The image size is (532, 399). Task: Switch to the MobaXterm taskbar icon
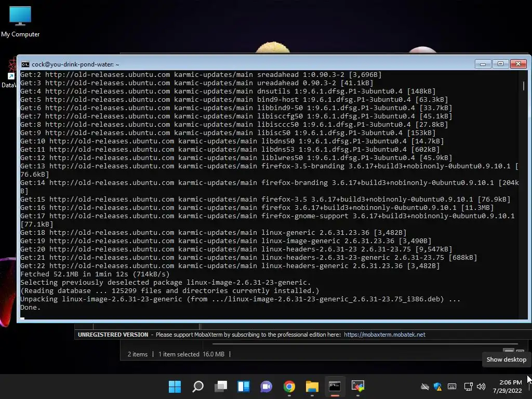pyautogui.click(x=357, y=387)
